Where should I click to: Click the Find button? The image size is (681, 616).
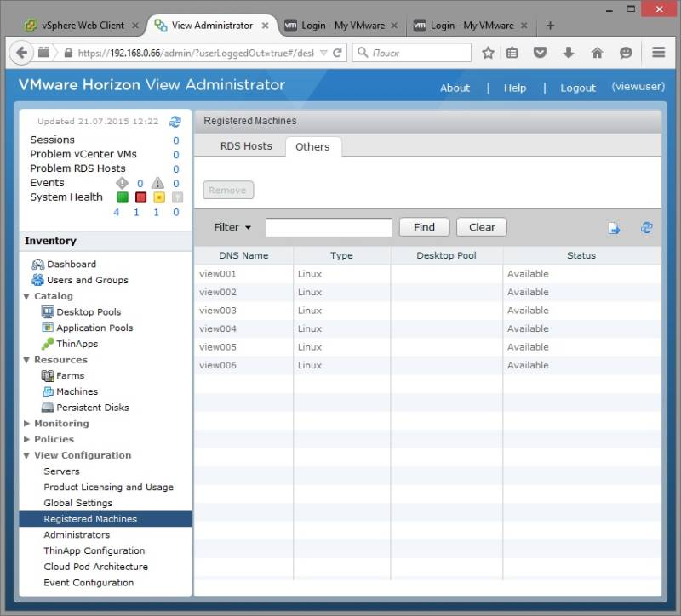(424, 227)
